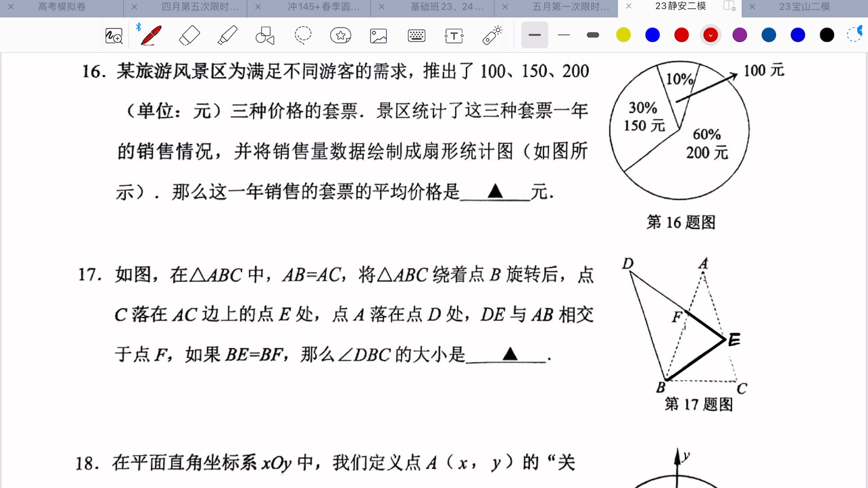Select the zoom writing box tool
The image size is (868, 488).
click(114, 36)
